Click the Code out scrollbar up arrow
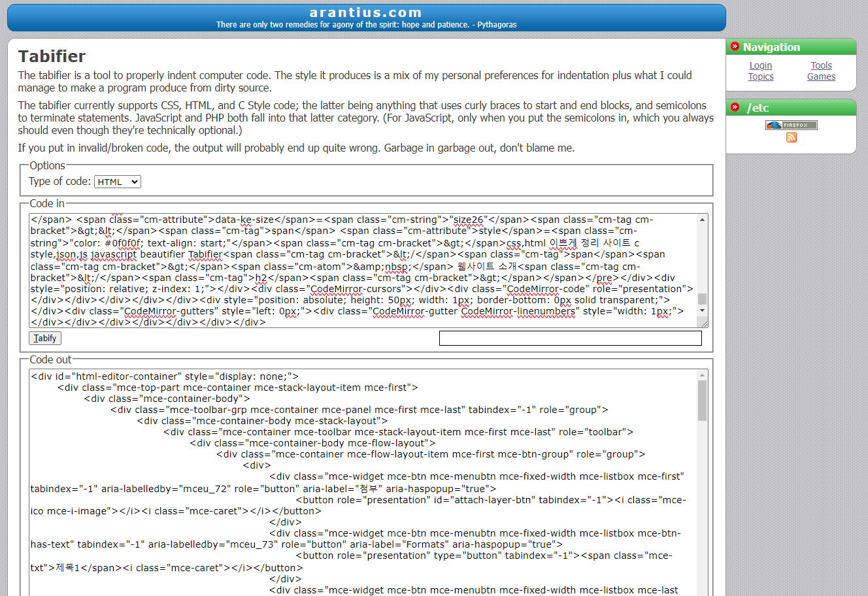The height and width of the screenshot is (596, 868). 703,375
